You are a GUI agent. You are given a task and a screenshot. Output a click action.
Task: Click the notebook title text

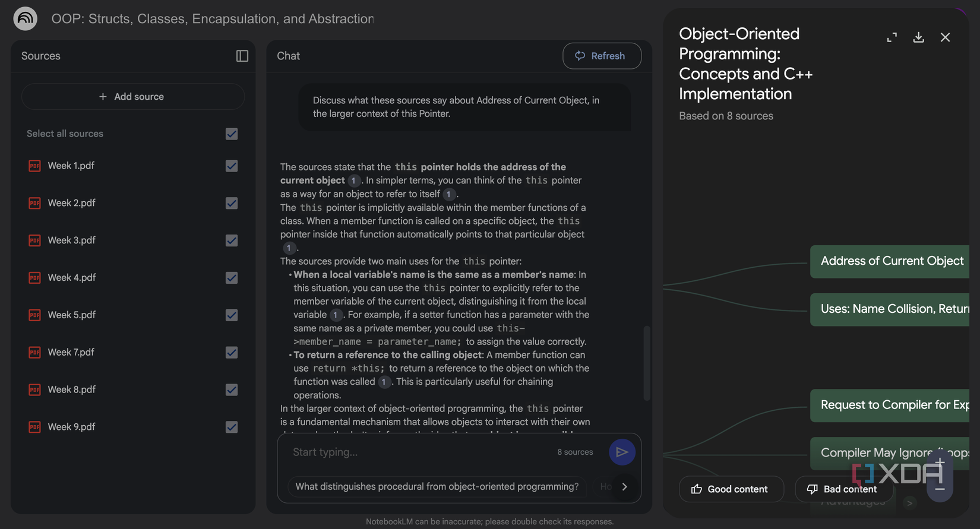pos(213,19)
